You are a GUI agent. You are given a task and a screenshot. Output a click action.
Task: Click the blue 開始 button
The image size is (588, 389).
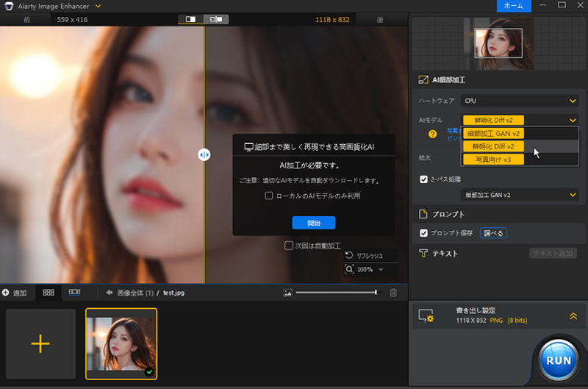click(x=313, y=223)
